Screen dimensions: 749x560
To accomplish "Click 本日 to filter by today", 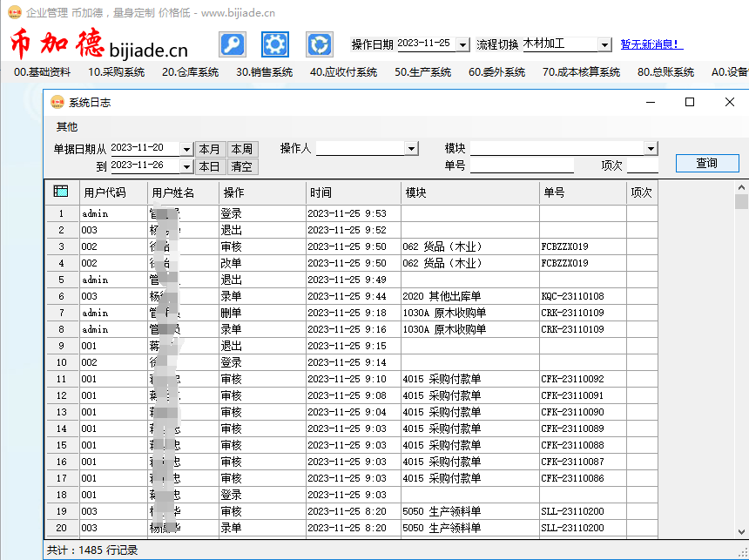I will pos(208,166).
